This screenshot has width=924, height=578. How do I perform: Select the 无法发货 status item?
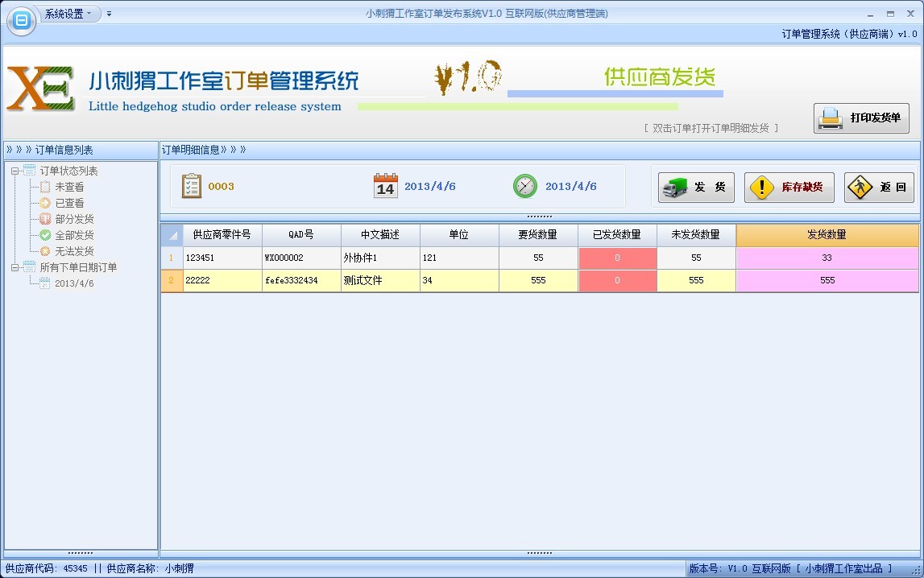coord(74,251)
